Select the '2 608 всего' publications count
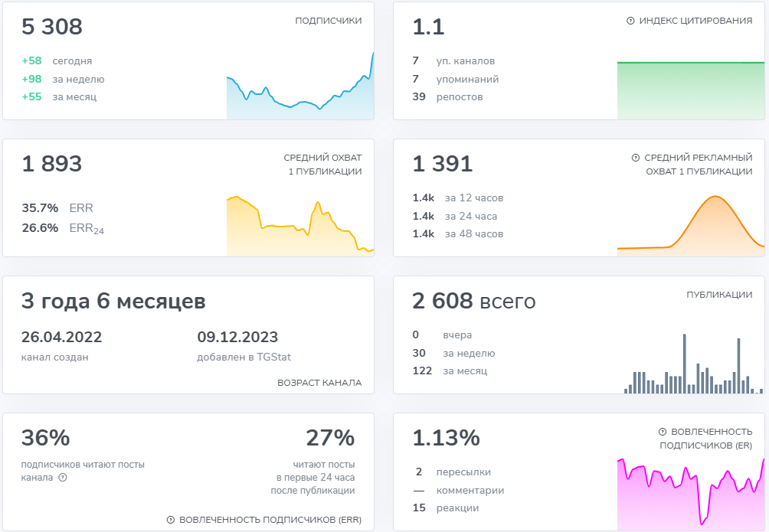The width and height of the screenshot is (769, 532). (473, 302)
